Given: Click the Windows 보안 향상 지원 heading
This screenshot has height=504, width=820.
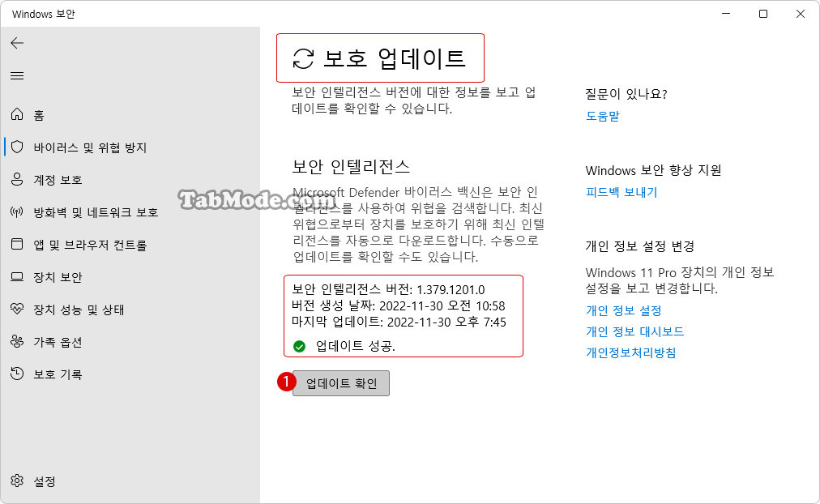Looking at the screenshot, I should pyautogui.click(x=653, y=170).
